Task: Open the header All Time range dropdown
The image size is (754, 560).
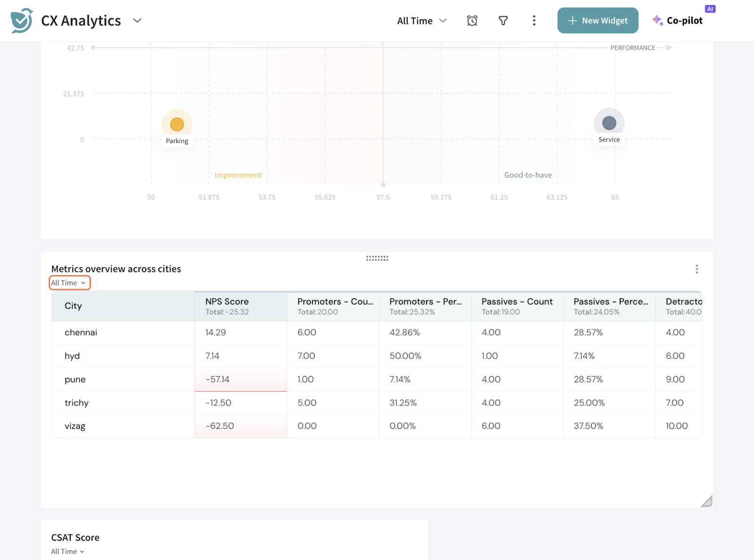Action: pos(421,21)
